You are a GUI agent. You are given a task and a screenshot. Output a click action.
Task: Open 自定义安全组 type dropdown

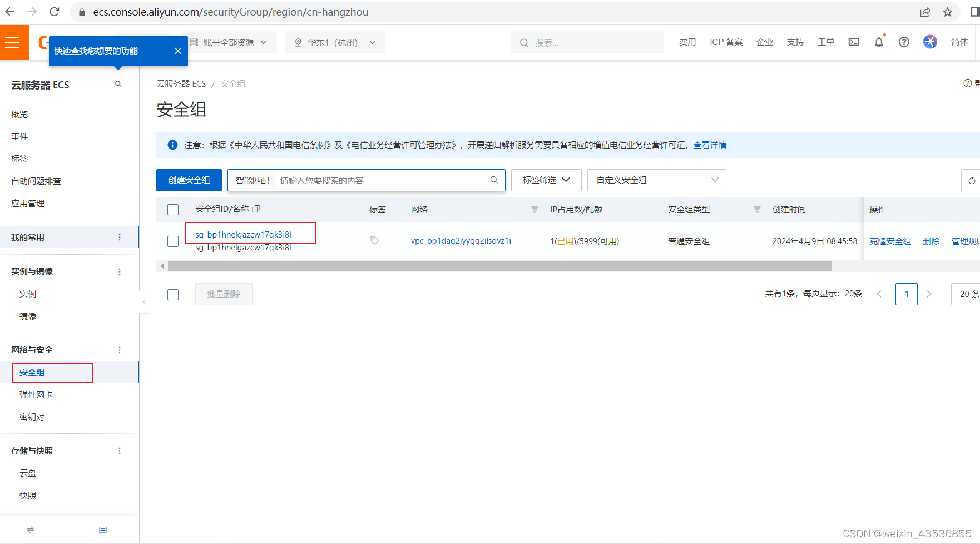[x=657, y=180]
